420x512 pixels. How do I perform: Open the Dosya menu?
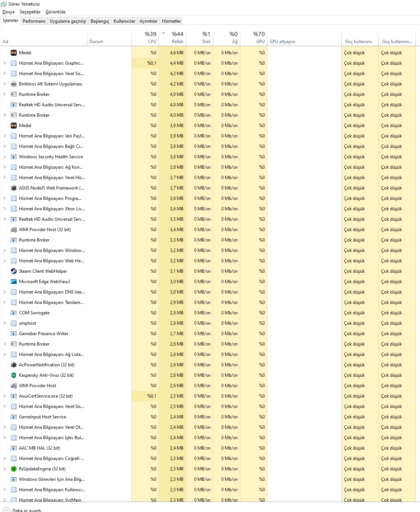(9, 12)
